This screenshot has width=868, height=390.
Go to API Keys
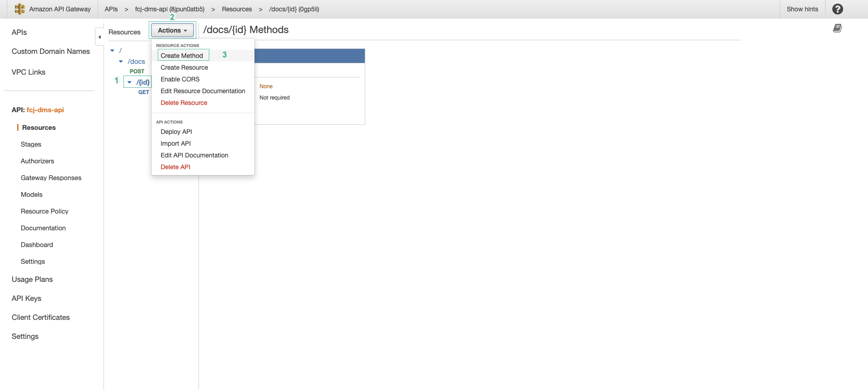tap(26, 298)
